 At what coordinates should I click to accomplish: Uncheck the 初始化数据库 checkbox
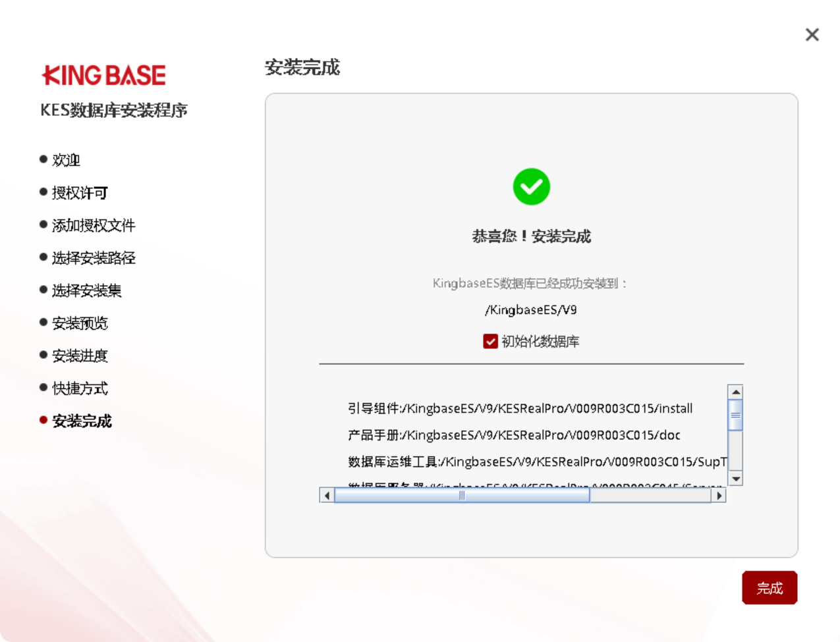[490, 341]
